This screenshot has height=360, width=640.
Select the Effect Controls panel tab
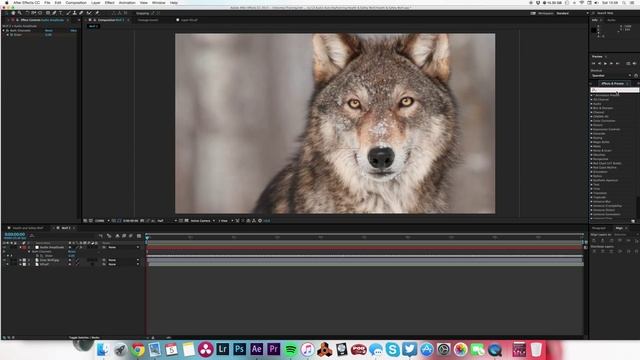tap(42, 20)
